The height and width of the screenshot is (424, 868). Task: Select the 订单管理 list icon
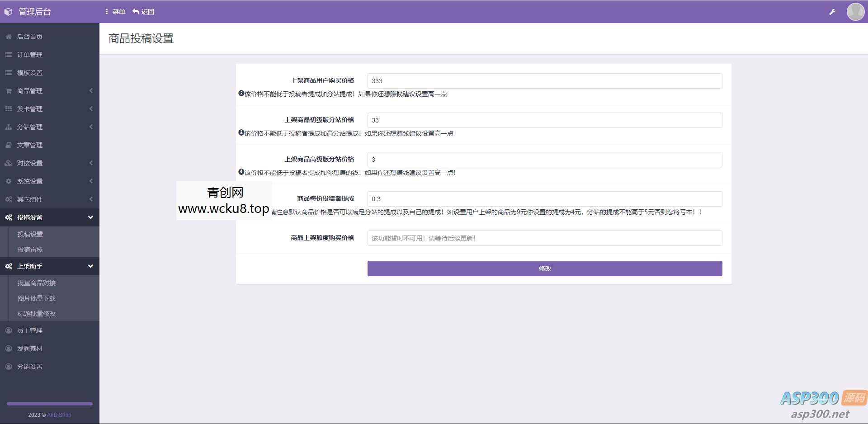pyautogui.click(x=8, y=55)
